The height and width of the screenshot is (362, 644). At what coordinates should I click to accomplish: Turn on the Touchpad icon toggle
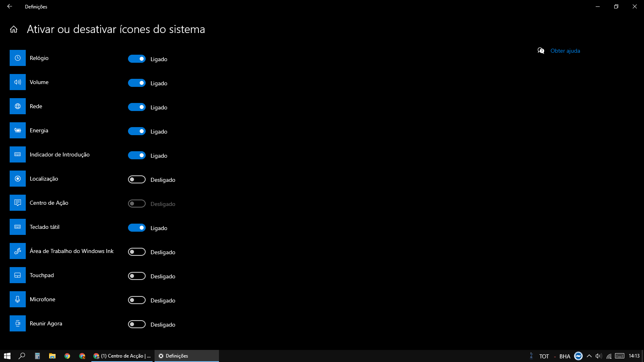point(137,276)
